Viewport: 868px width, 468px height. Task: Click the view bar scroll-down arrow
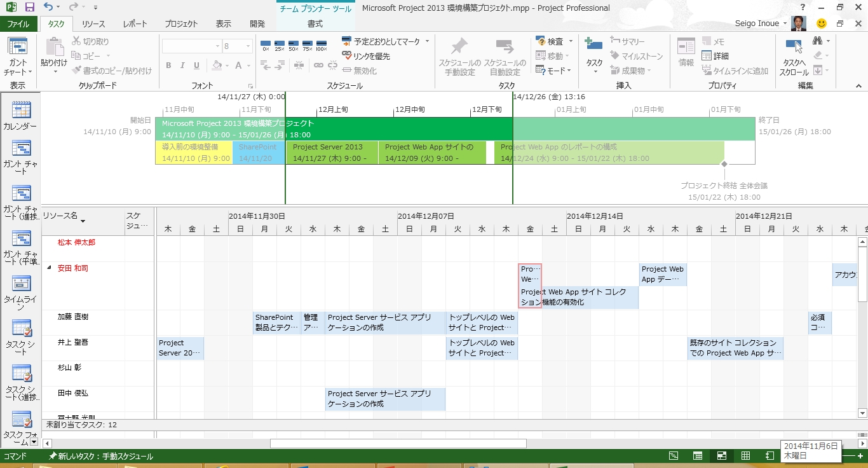(x=34, y=441)
